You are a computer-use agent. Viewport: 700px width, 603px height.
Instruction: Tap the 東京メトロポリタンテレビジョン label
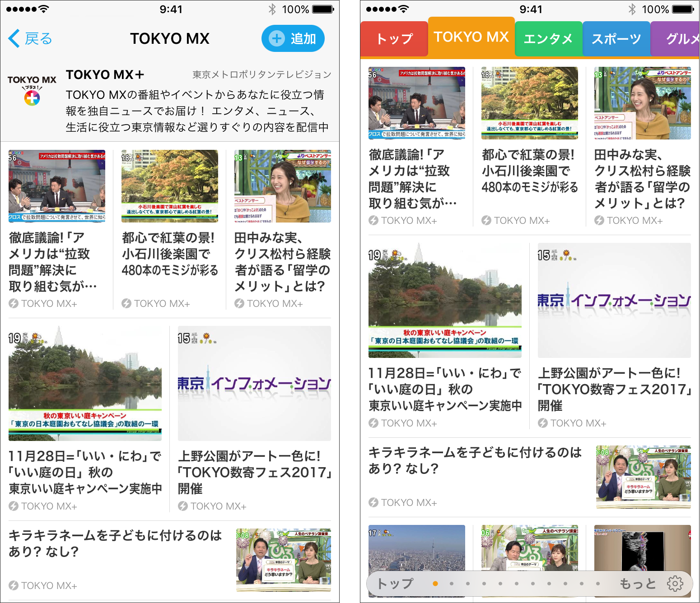[x=262, y=74]
